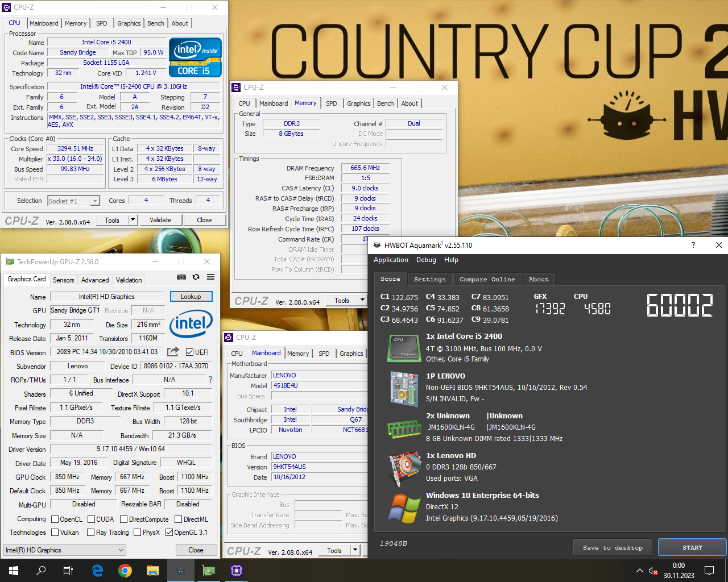Click the Aquamark help question mark
The image size is (728, 582).
[x=693, y=245]
